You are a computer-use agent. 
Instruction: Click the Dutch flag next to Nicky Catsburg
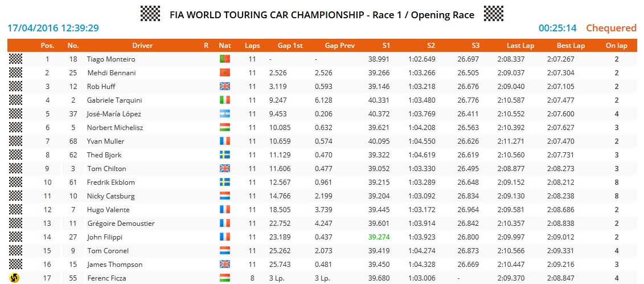pos(224,196)
